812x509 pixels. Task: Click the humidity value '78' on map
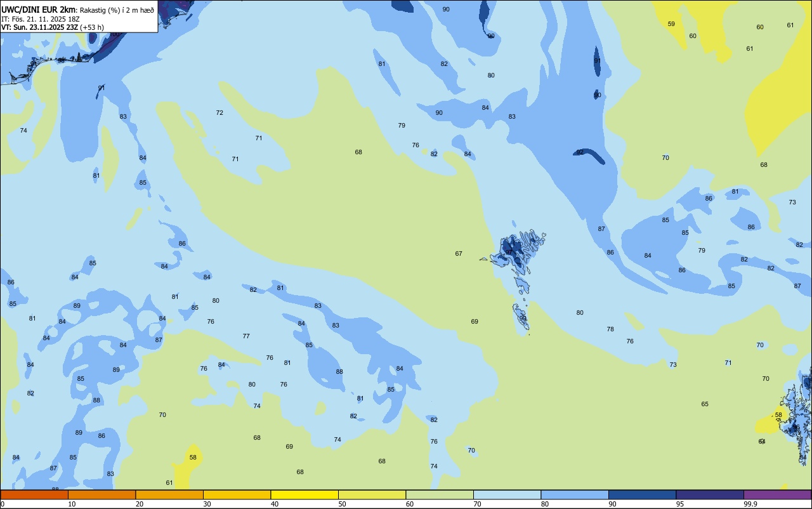click(x=610, y=329)
